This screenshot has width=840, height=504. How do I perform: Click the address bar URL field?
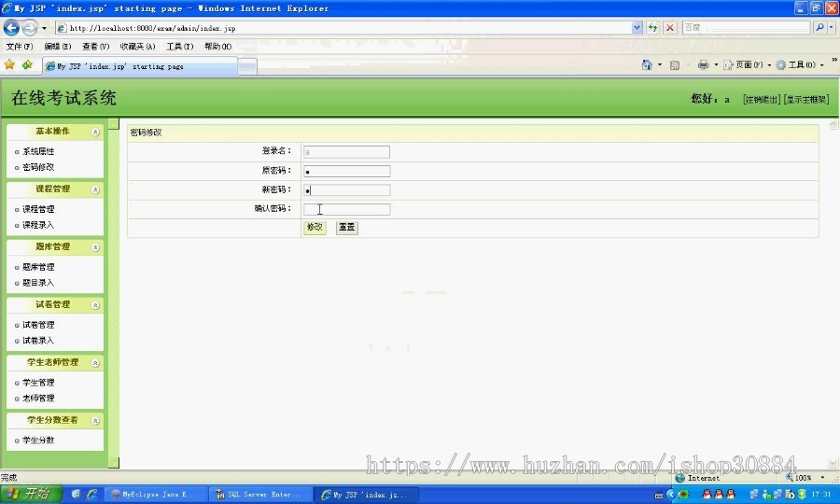(x=343, y=28)
